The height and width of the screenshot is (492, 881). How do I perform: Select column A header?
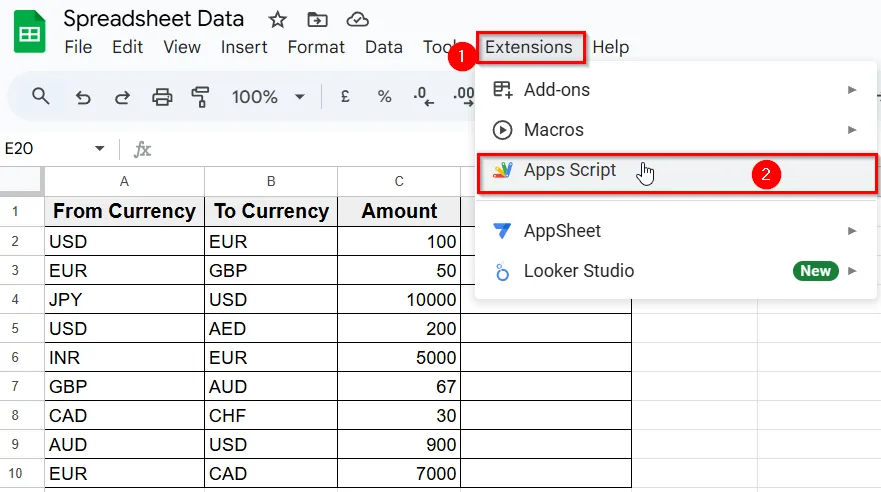(124, 181)
